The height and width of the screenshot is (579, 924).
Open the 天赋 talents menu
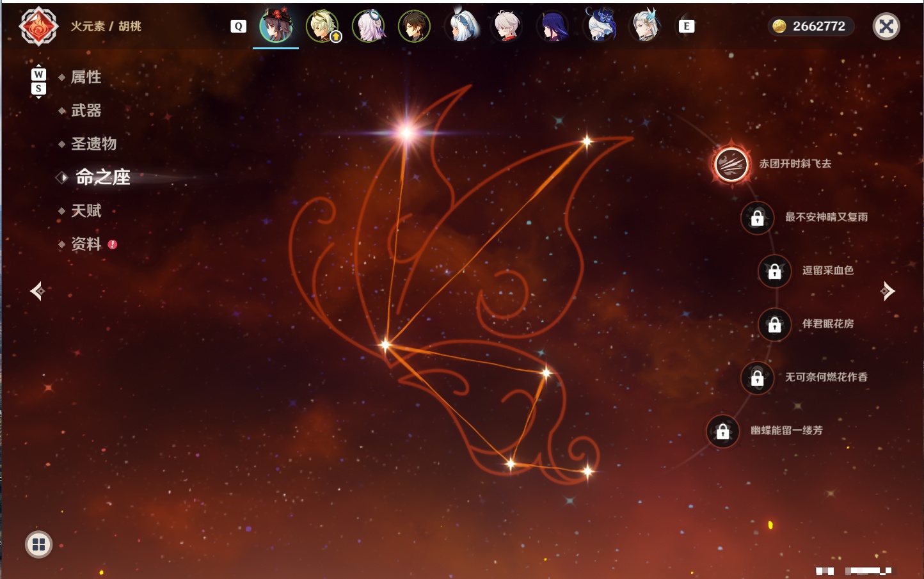pyautogui.click(x=86, y=210)
